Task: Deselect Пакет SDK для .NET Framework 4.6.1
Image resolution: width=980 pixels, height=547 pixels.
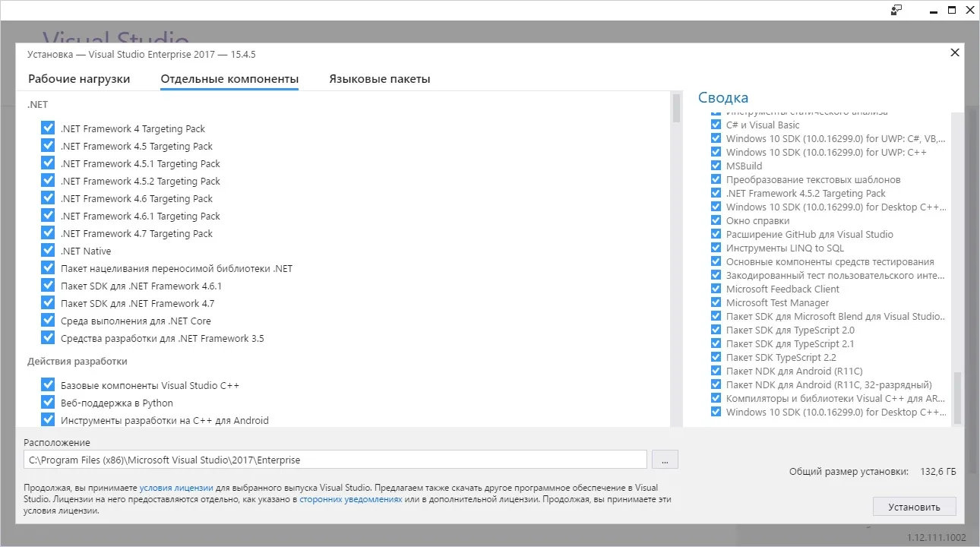Action: 49,286
